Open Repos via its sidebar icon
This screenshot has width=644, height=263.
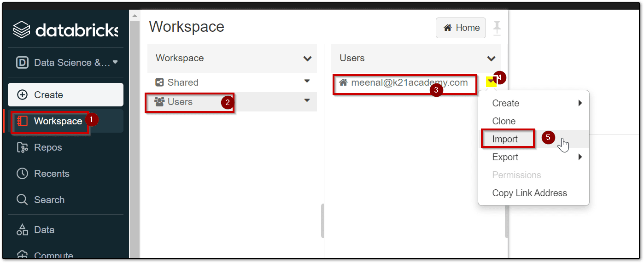22,147
